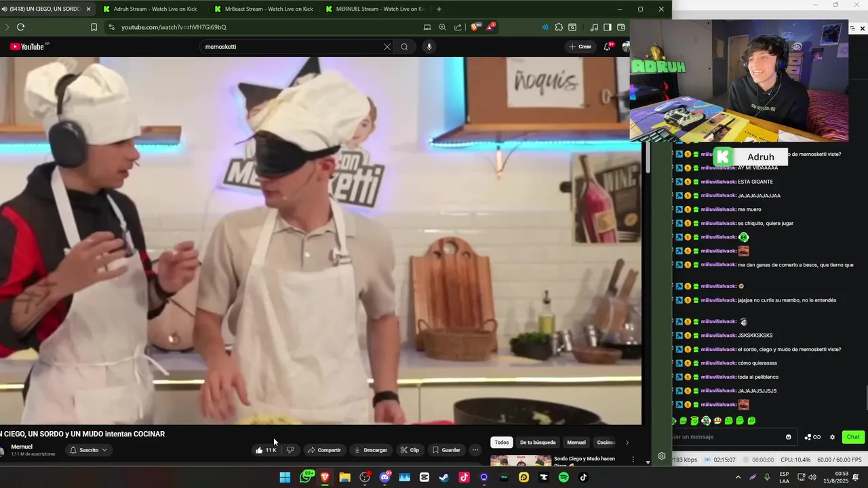868x488 pixels.
Task: Dislike the video
Action: 290,450
